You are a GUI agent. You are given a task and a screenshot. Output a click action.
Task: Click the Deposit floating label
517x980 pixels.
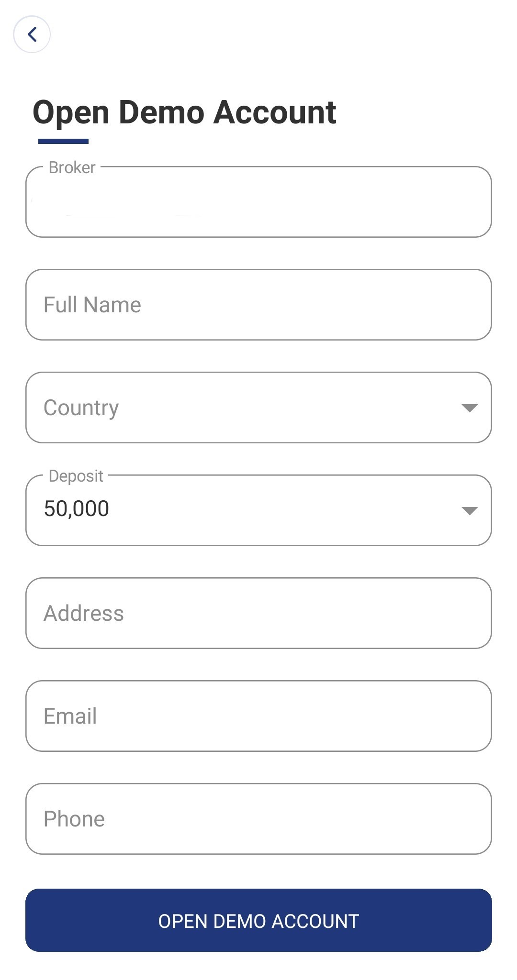pos(76,476)
